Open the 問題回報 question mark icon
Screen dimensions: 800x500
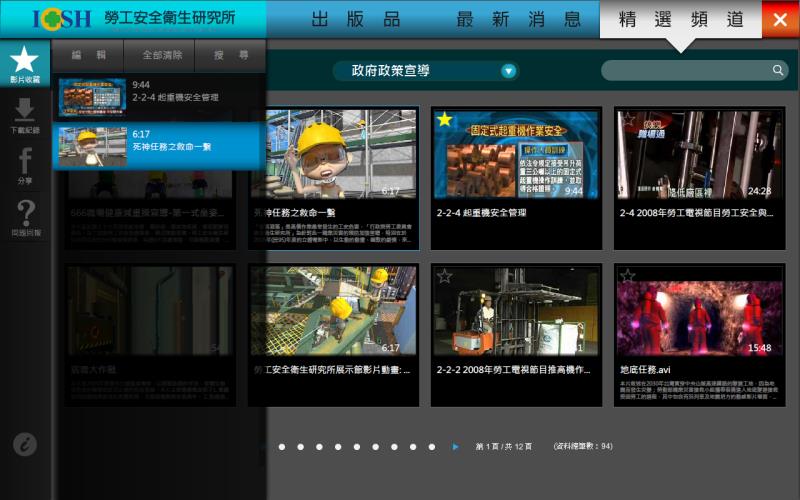(x=25, y=216)
